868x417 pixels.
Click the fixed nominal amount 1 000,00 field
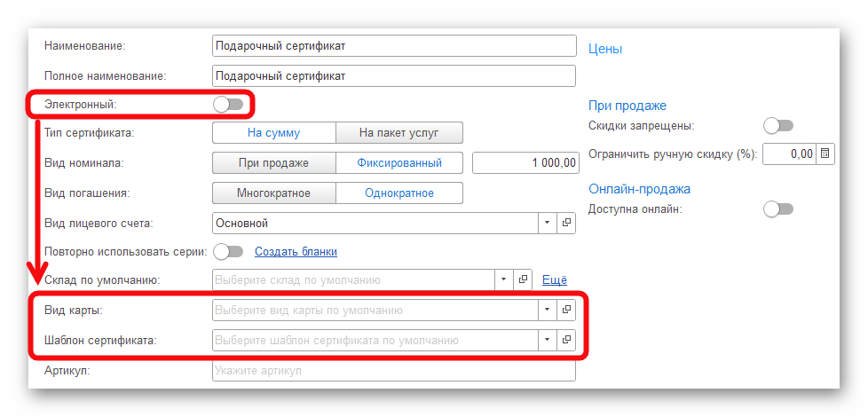pos(525,163)
